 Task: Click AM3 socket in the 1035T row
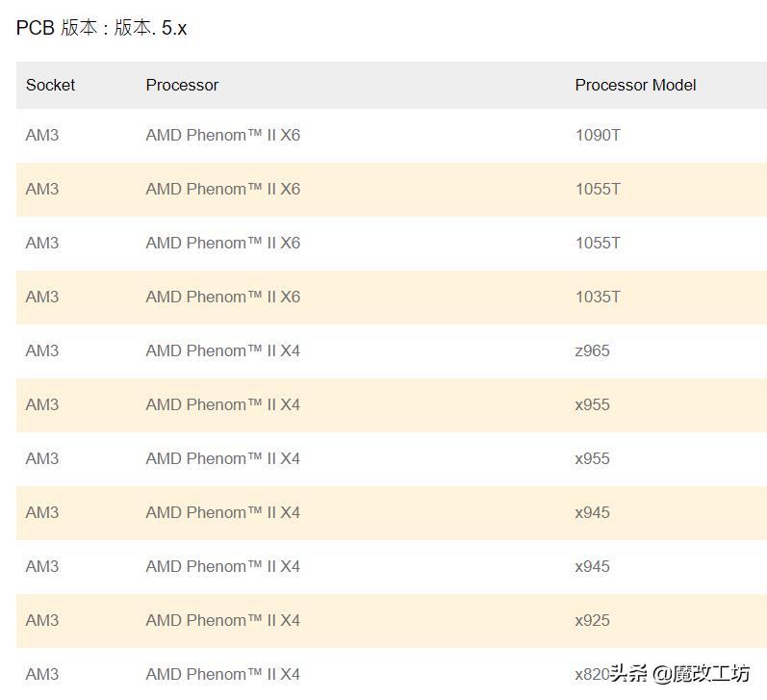(42, 297)
